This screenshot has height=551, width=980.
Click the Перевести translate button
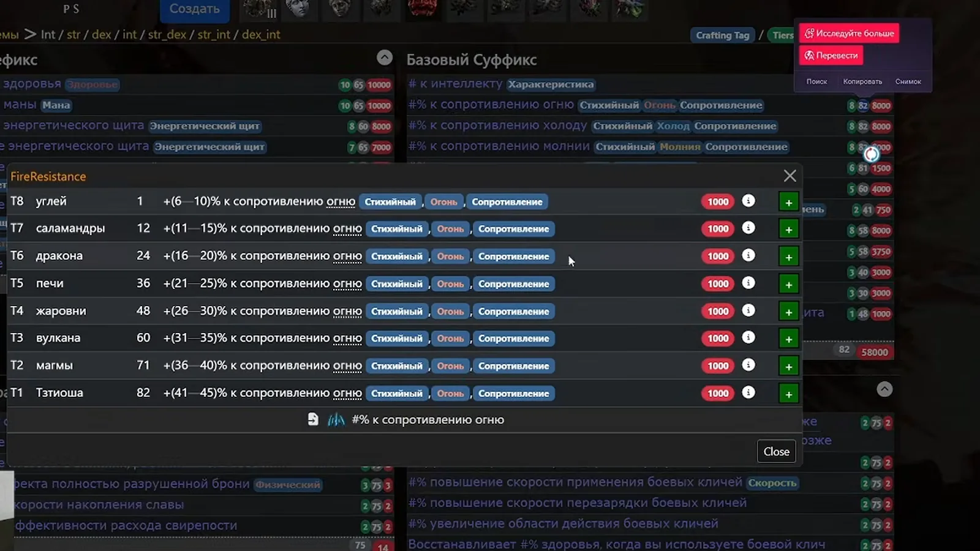coord(831,55)
